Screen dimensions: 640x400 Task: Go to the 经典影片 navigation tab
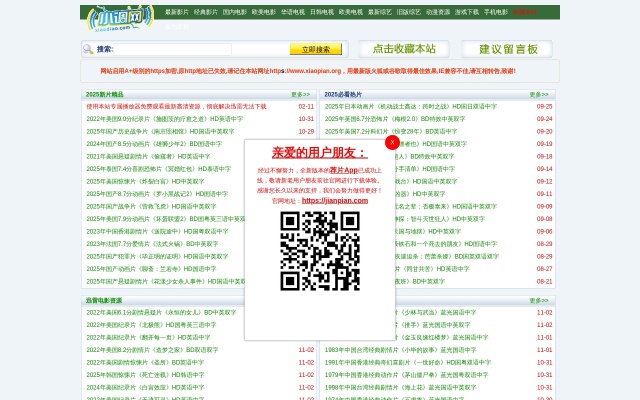click(x=205, y=12)
